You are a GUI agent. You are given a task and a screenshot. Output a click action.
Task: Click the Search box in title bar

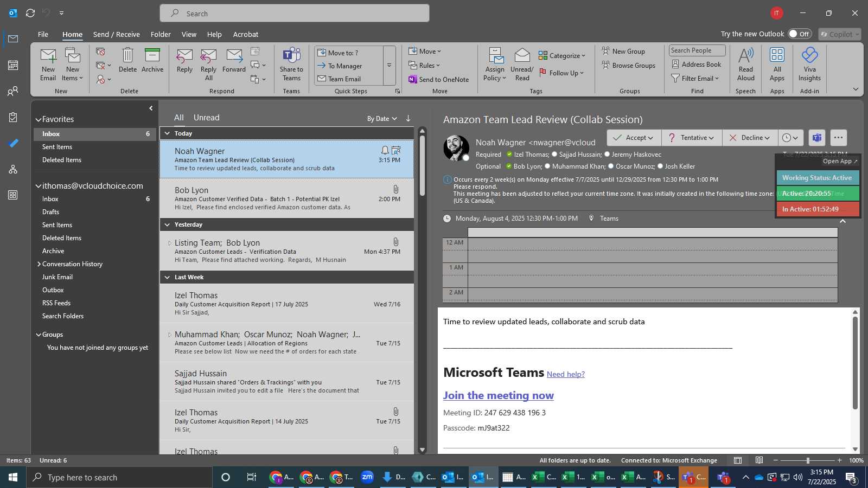[x=295, y=14]
